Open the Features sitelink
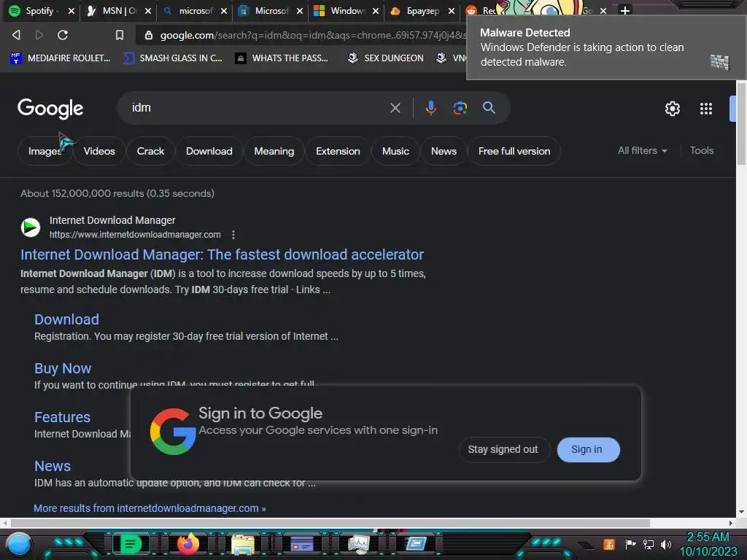The image size is (747, 560). [x=62, y=417]
